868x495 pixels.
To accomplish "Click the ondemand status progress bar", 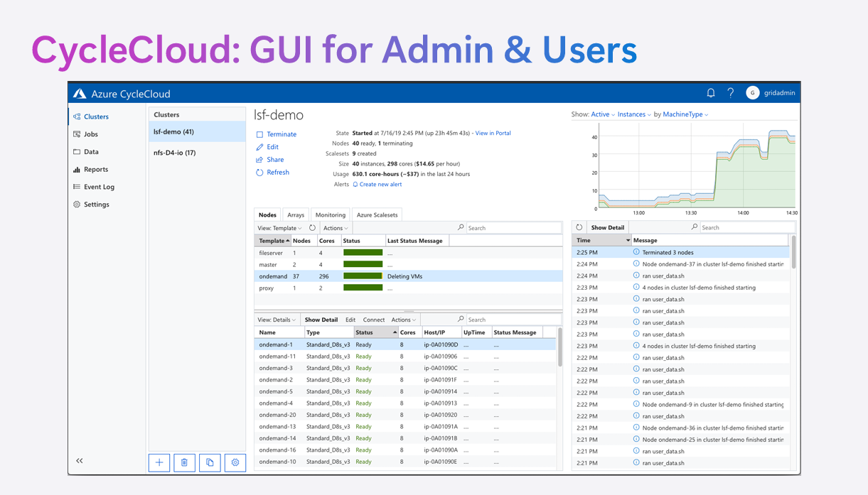I will pos(363,276).
